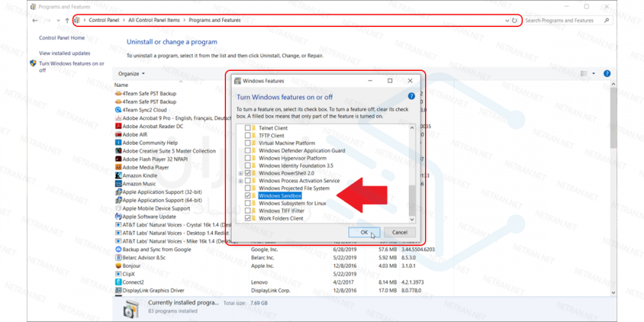Screen dimensions: 644x322
Task: Click the refresh icon in address bar
Action: click(x=514, y=21)
